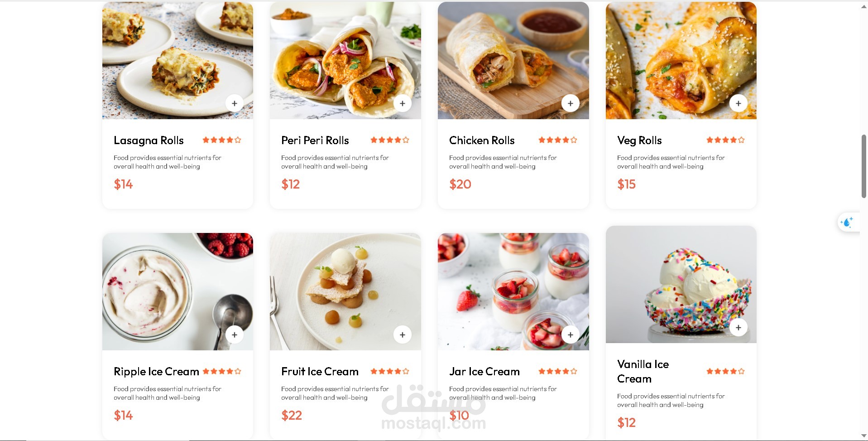868x441 pixels.
Task: Add Lasagna Rolls using plus icon
Action: (235, 103)
